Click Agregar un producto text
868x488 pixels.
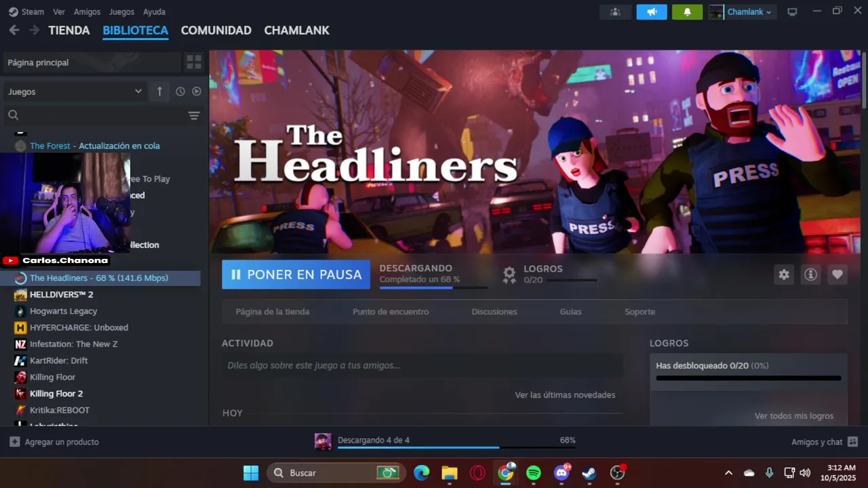[62, 442]
